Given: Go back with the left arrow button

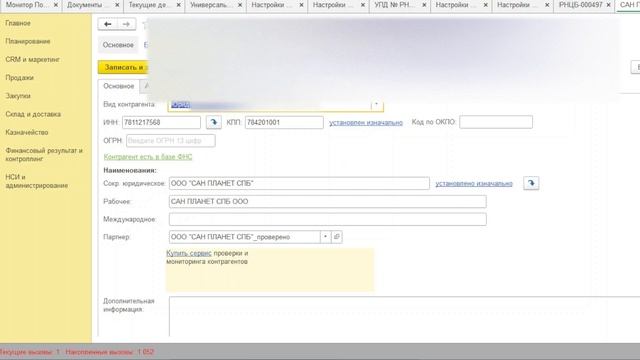Looking at the screenshot, I should click(108, 24).
